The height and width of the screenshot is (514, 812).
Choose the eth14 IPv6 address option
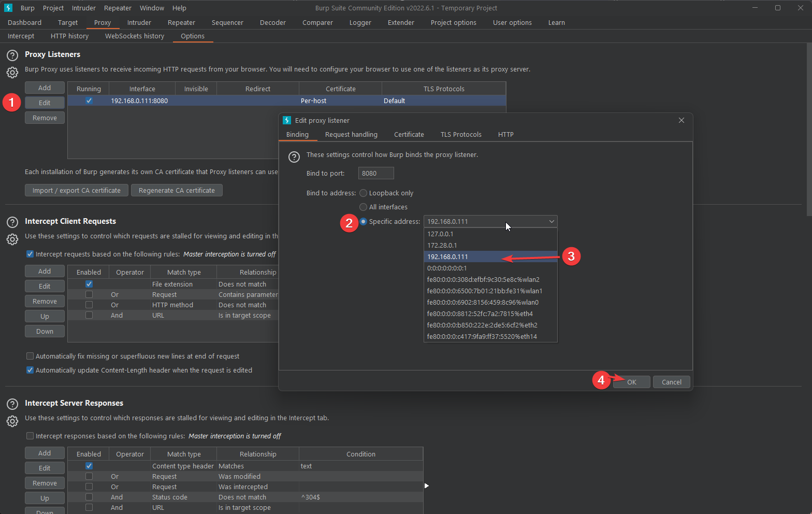pos(490,336)
